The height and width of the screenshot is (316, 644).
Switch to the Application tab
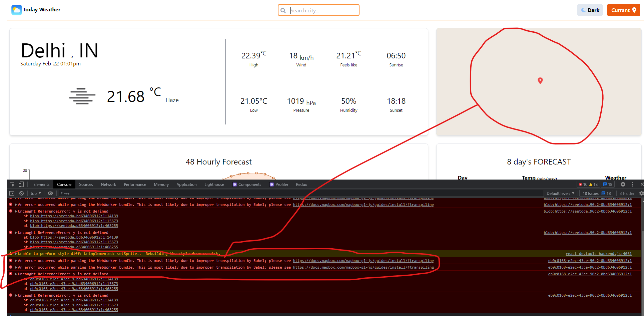point(186,185)
